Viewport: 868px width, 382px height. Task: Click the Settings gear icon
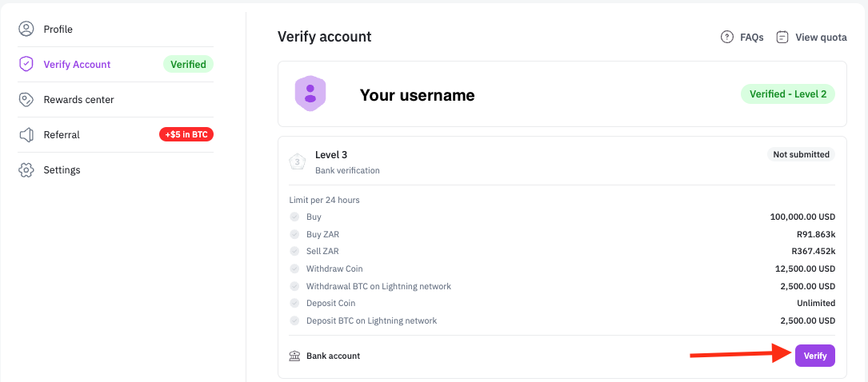tap(26, 169)
